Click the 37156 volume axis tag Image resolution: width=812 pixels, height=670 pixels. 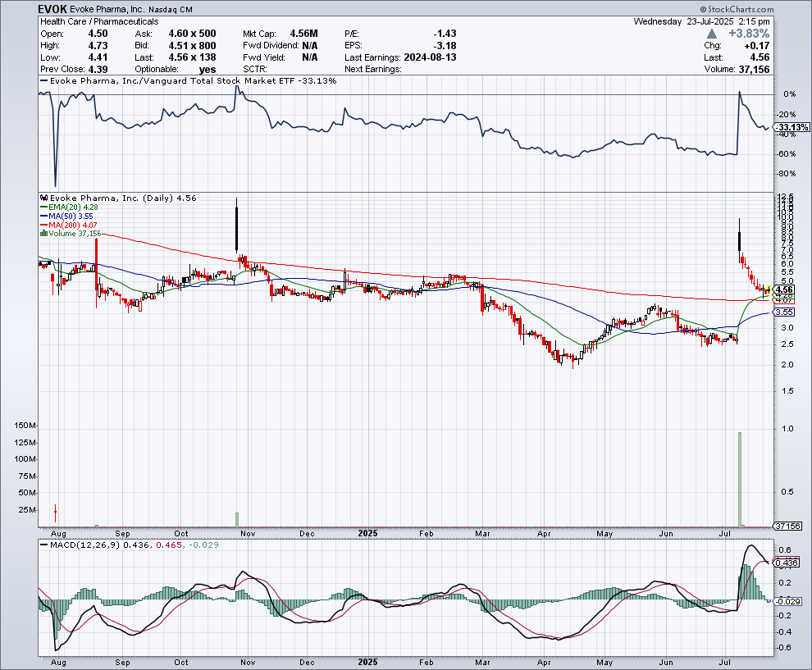click(787, 526)
